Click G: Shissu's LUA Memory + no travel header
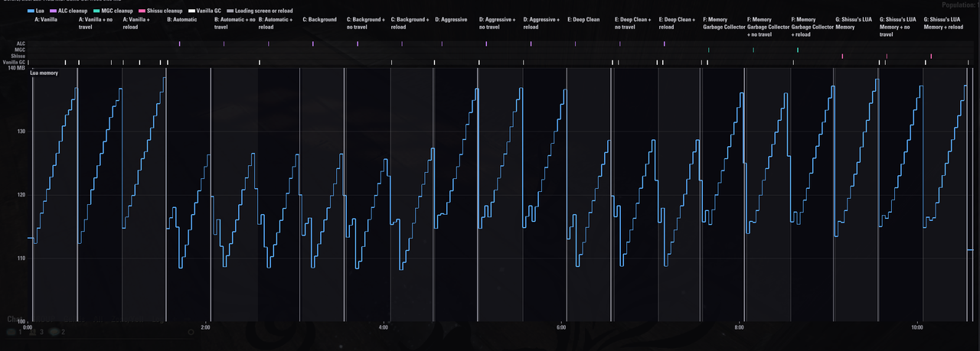The width and height of the screenshot is (980, 351). tap(898, 27)
